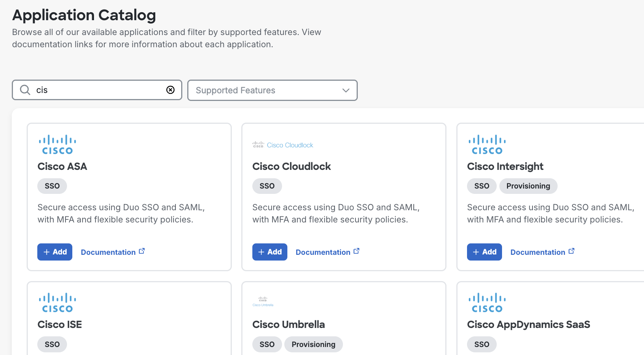Select the Provisioning badge on Cisco Umbrella

pos(313,344)
